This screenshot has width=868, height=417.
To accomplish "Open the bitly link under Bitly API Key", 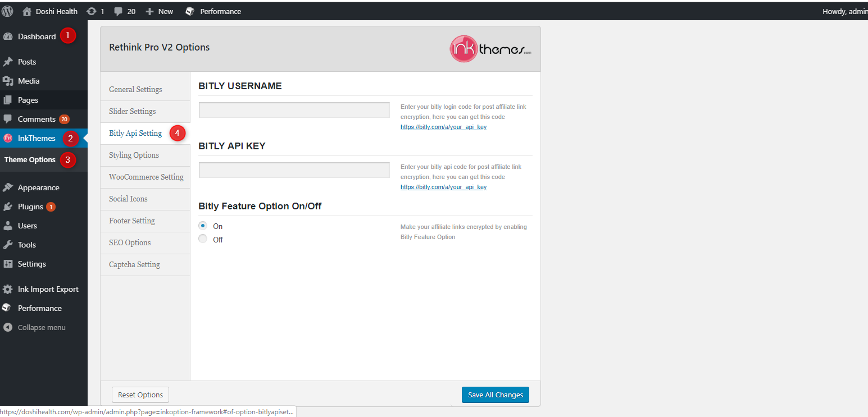I will coord(443,187).
